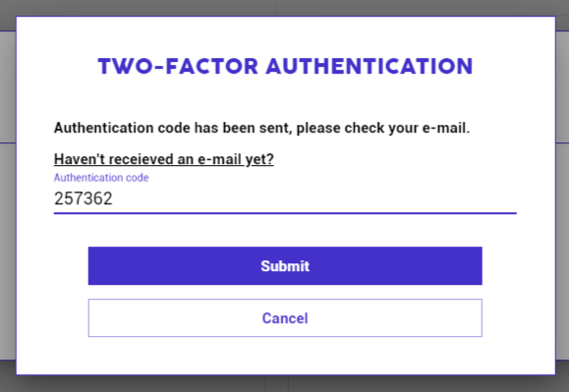
Task: Click the purple "Cancel" label text
Action: coord(285,318)
